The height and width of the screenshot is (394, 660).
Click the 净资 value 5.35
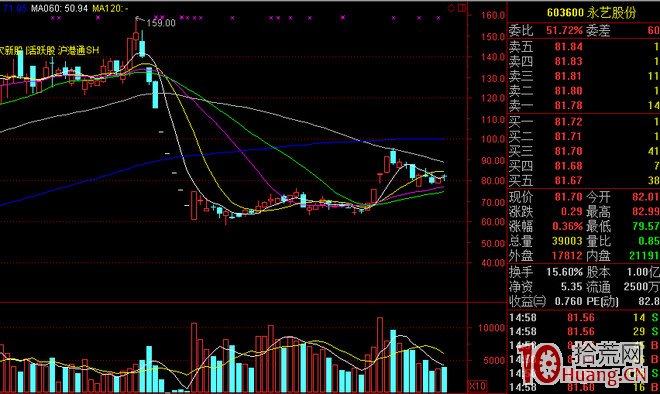(572, 287)
